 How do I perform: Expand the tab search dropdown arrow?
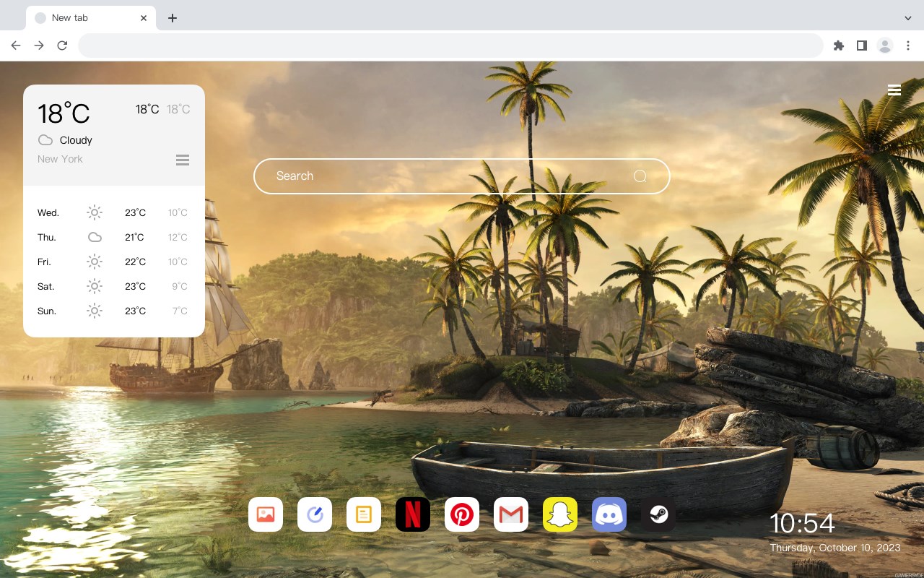point(908,18)
